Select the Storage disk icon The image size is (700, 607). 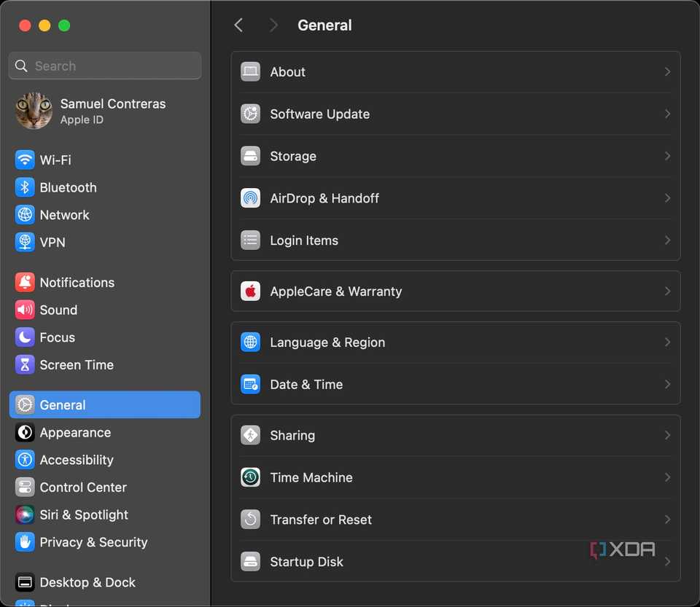click(250, 156)
